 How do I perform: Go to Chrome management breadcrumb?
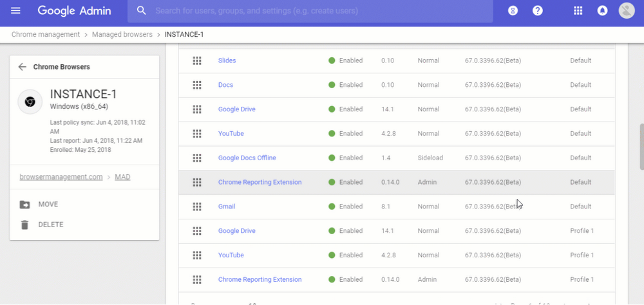[x=46, y=34]
